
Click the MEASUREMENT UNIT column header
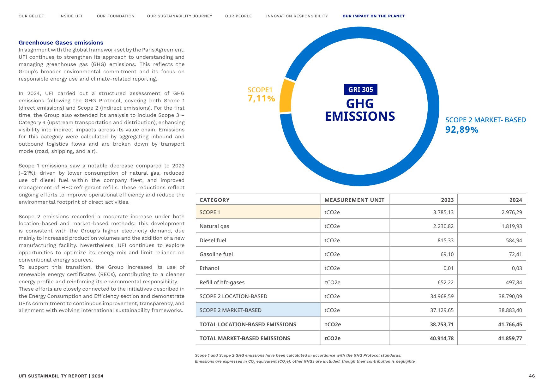(354, 200)
